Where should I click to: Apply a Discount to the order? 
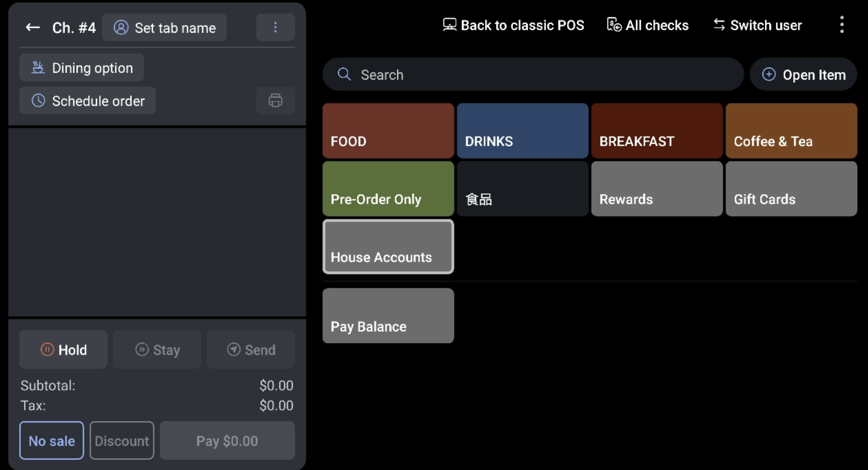click(x=122, y=440)
